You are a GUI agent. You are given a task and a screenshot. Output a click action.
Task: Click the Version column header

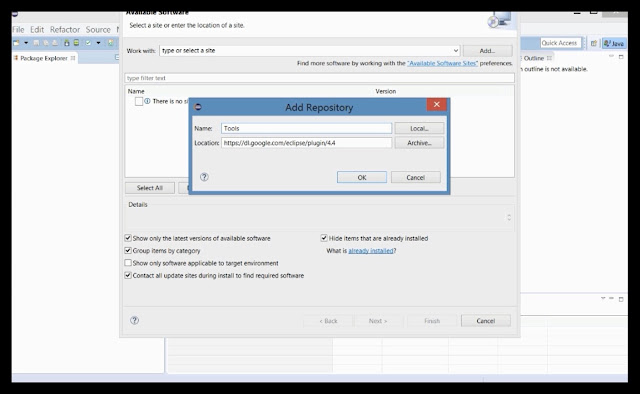click(x=386, y=91)
